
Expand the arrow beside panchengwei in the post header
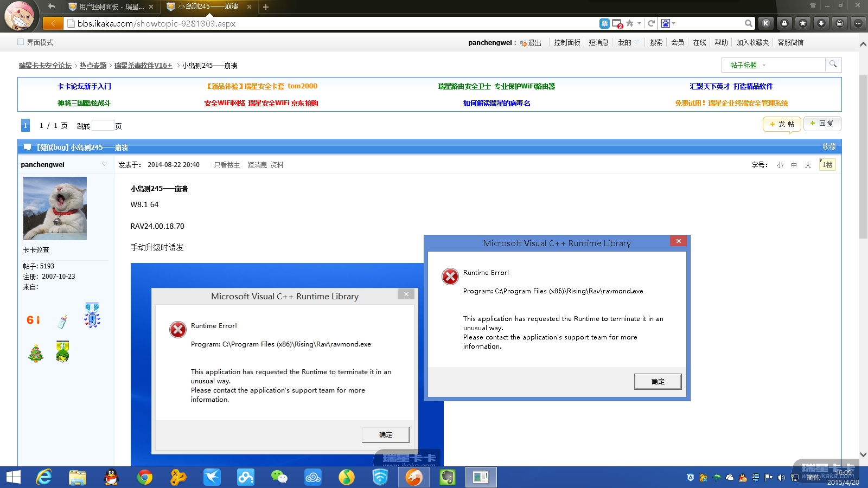(104, 164)
